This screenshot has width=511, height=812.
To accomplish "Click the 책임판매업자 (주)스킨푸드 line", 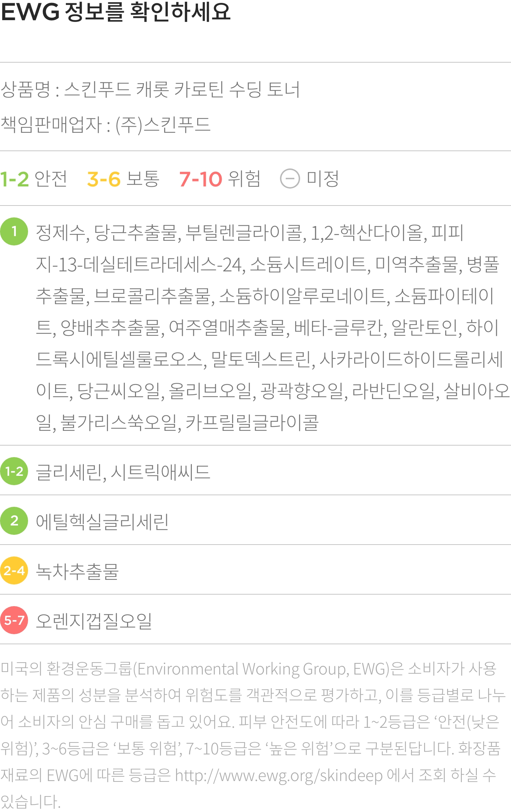I will 105,125.
